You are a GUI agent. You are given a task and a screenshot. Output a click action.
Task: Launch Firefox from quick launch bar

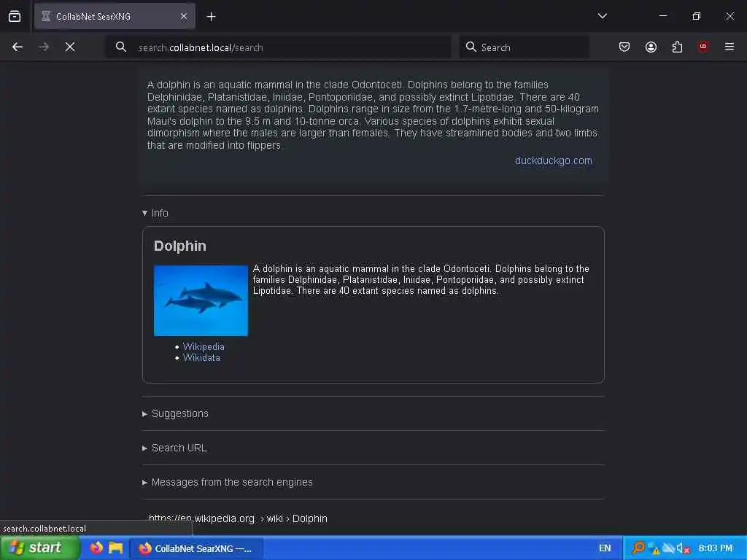point(97,548)
